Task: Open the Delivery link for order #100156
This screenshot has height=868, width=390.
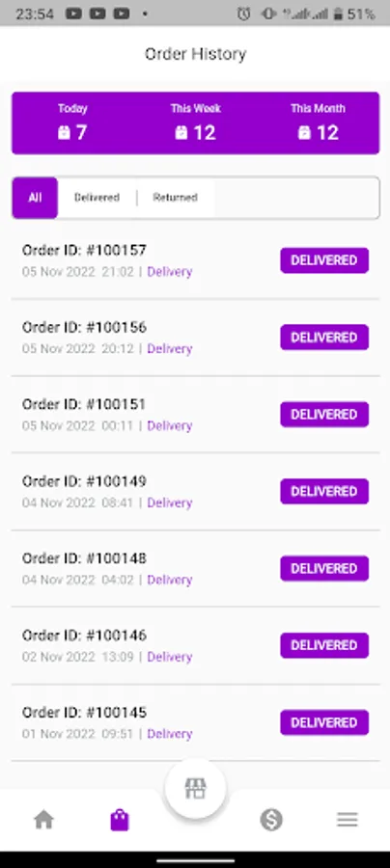Action: click(170, 349)
